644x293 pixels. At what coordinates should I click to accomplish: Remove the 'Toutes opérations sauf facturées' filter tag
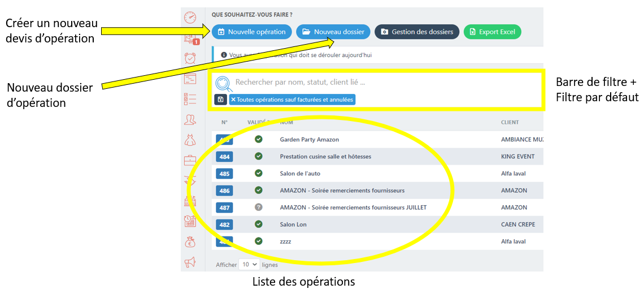tap(233, 100)
